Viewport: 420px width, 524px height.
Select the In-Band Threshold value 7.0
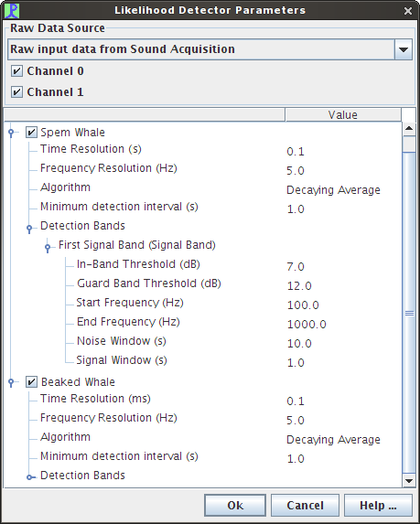pyautogui.click(x=296, y=267)
